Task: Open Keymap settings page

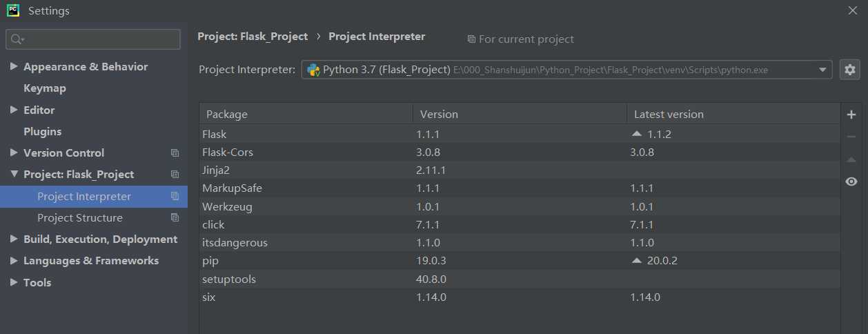Action: pos(45,88)
